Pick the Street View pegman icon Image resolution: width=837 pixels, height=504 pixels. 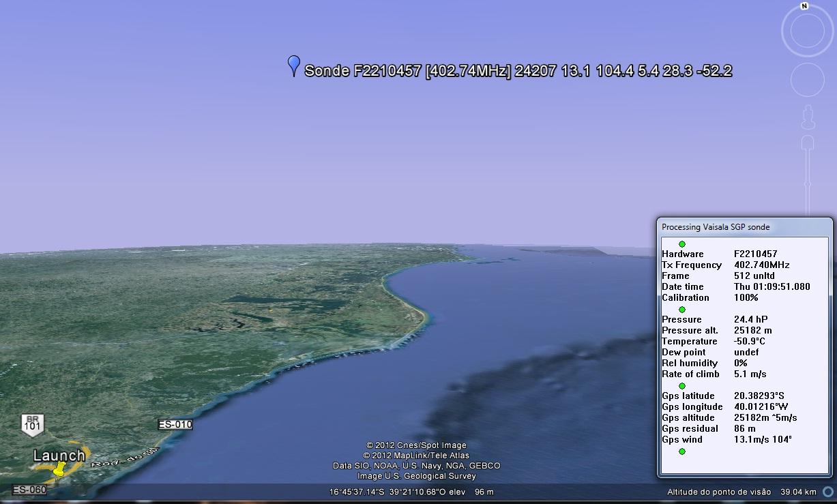(808, 117)
